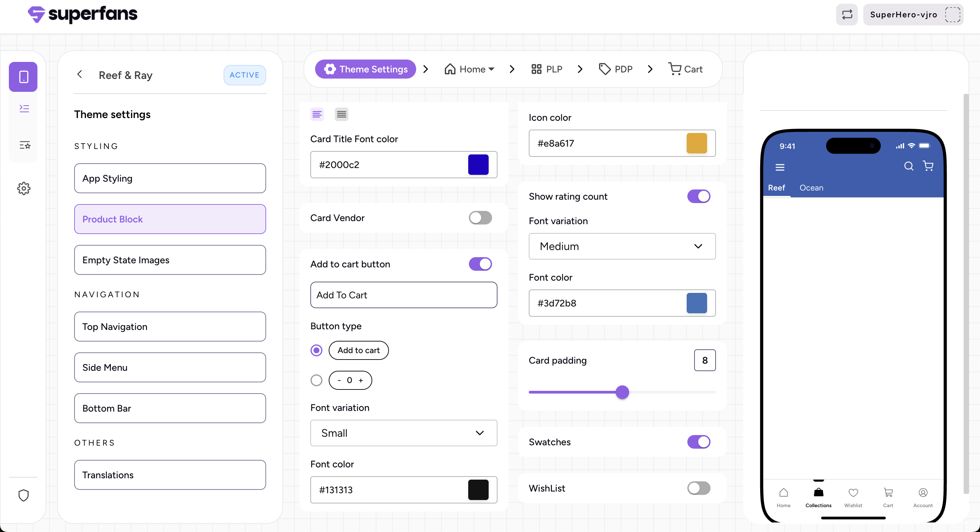Select the left-align text icon
980x532 pixels.
[x=317, y=114]
